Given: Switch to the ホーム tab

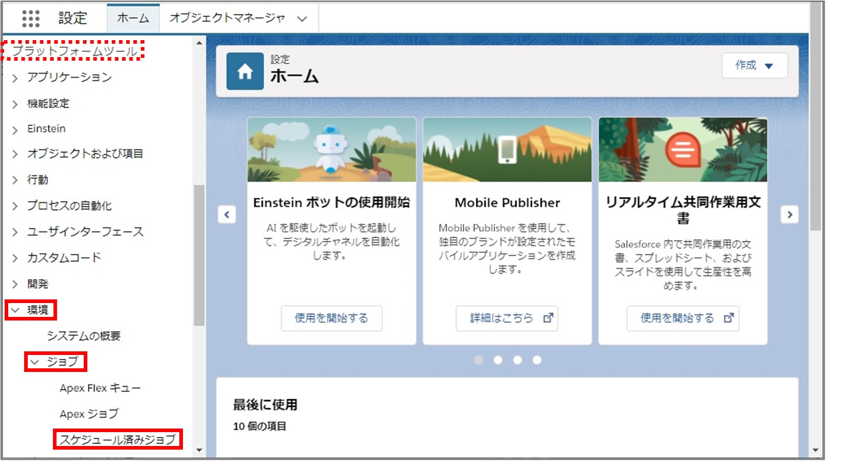Looking at the screenshot, I should coord(133,18).
